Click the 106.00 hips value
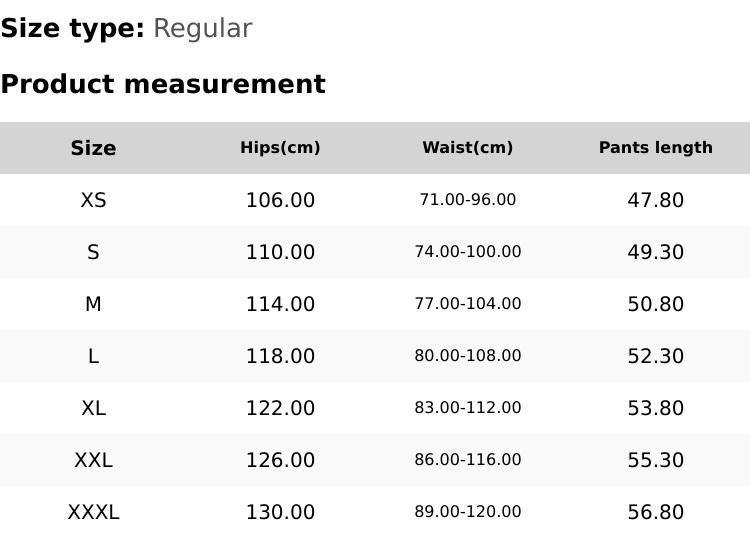Image resolution: width=750 pixels, height=538 pixels. pyautogui.click(x=280, y=200)
